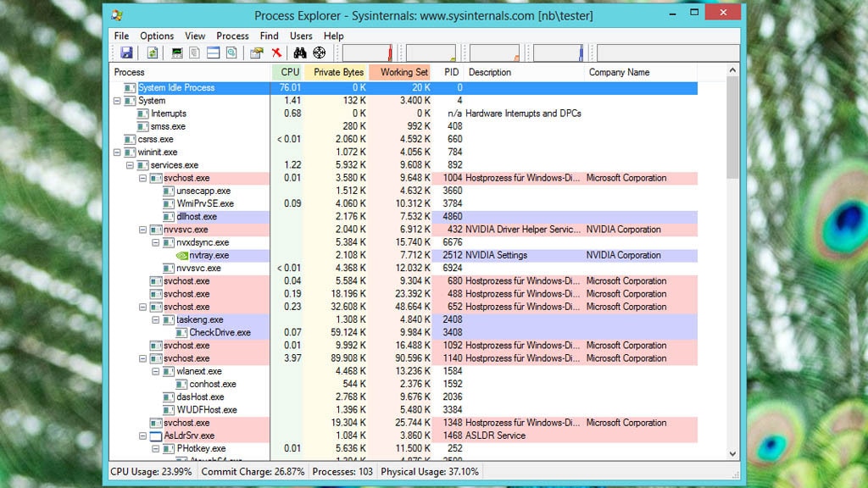Open process Properties using the toolbar icon
This screenshot has width=868, height=488.
click(257, 53)
